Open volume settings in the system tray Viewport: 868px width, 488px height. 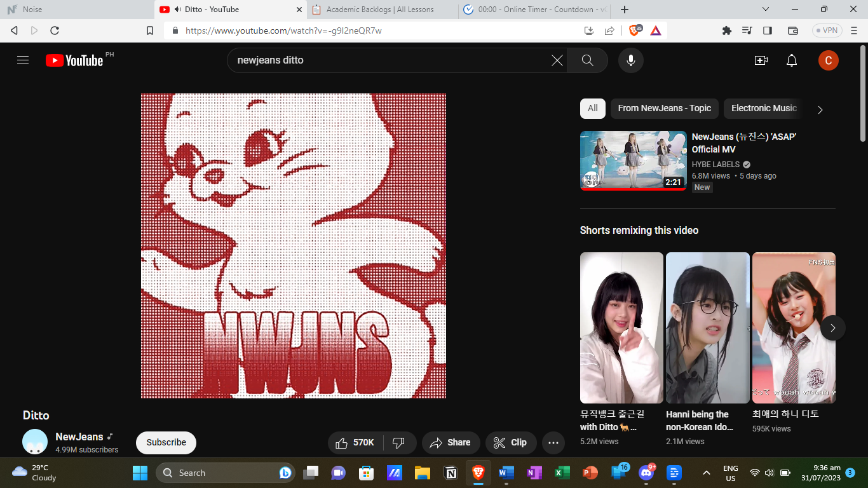tap(770, 473)
